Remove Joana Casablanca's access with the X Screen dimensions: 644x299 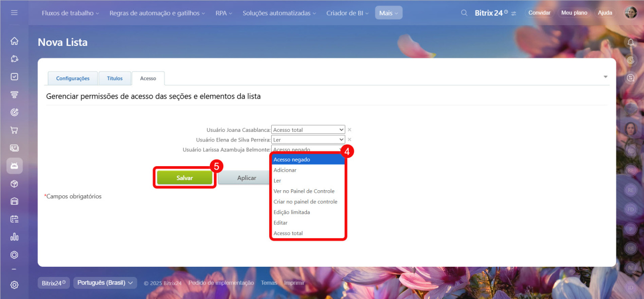coord(349,130)
